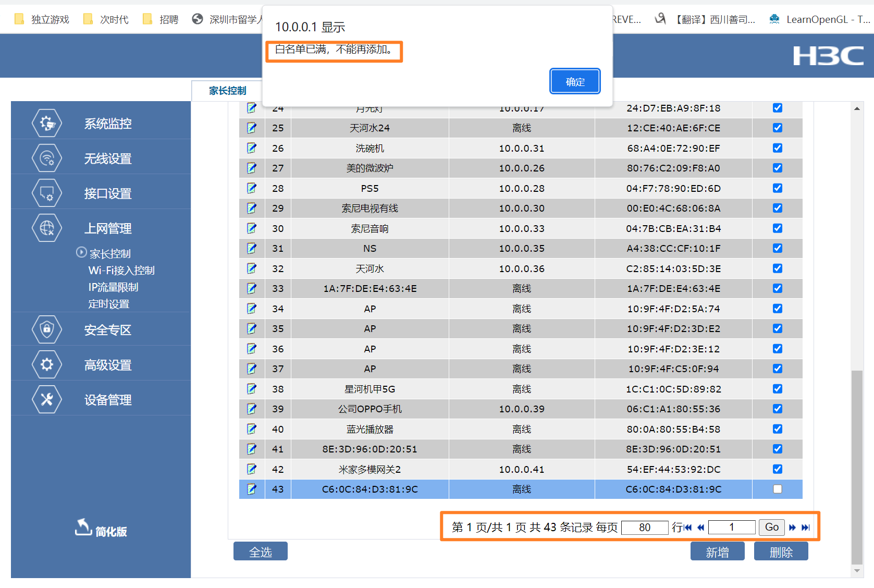Click the scrollbar up arrow

pyautogui.click(x=857, y=108)
